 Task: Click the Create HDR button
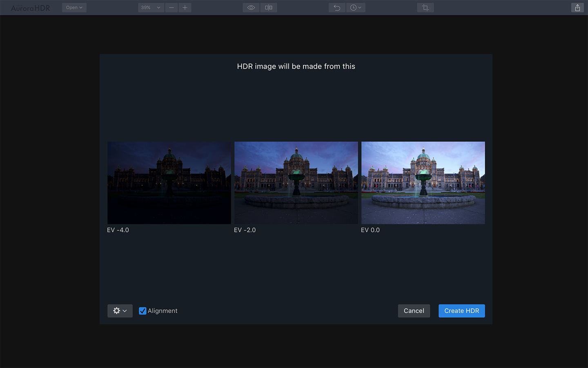[x=462, y=311]
